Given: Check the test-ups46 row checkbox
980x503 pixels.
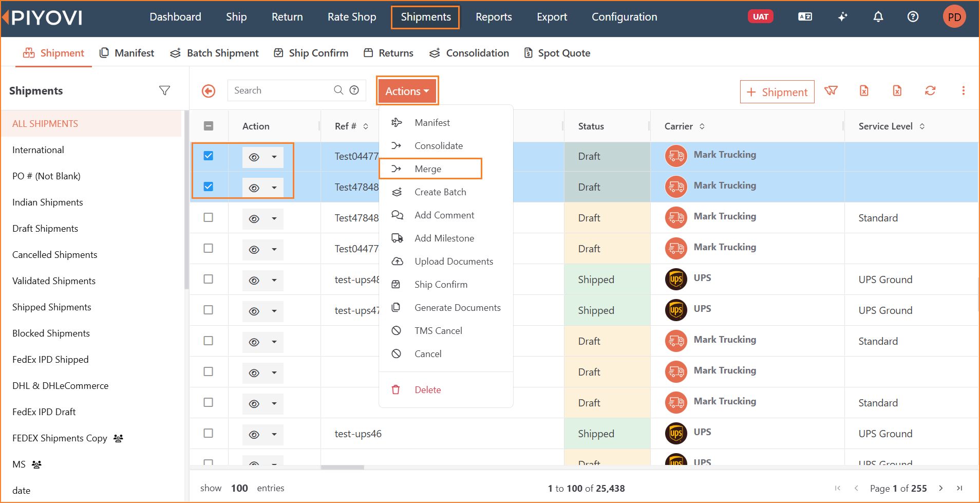Looking at the screenshot, I should (209, 434).
